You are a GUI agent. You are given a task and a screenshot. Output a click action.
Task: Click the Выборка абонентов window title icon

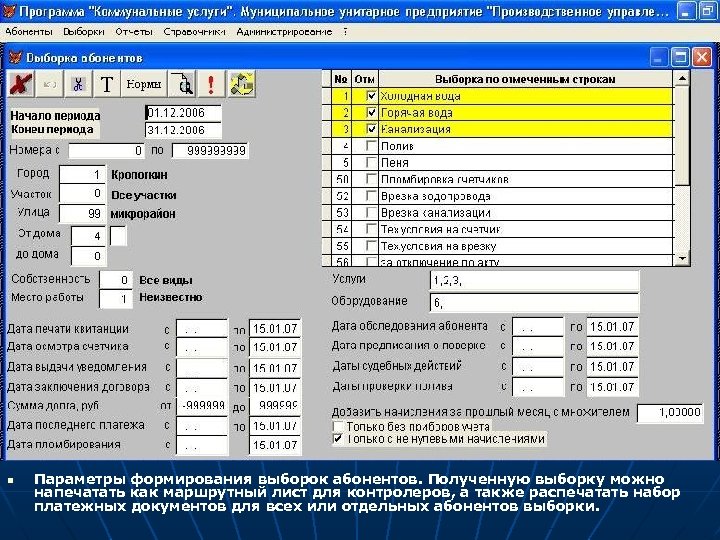click(15, 57)
